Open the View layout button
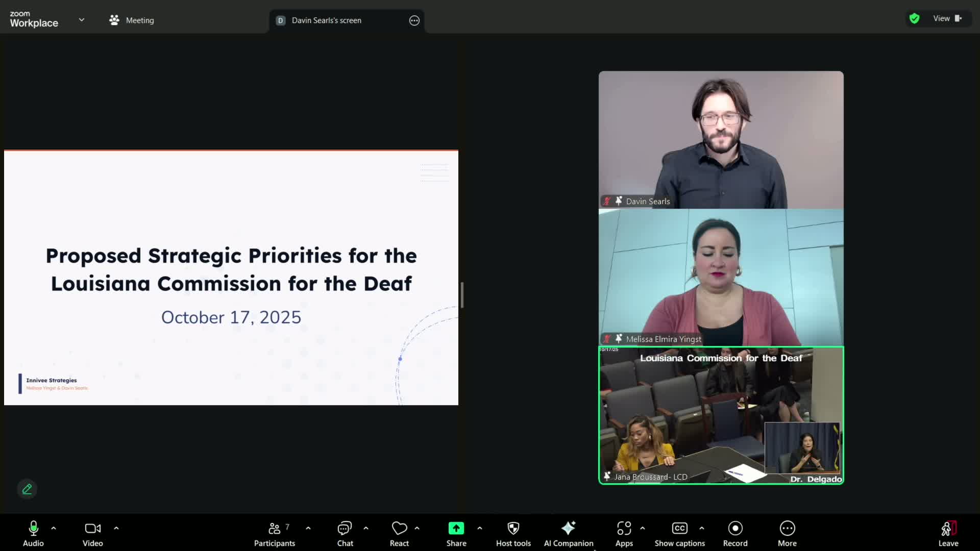Image resolution: width=980 pixels, height=551 pixels. click(947, 19)
